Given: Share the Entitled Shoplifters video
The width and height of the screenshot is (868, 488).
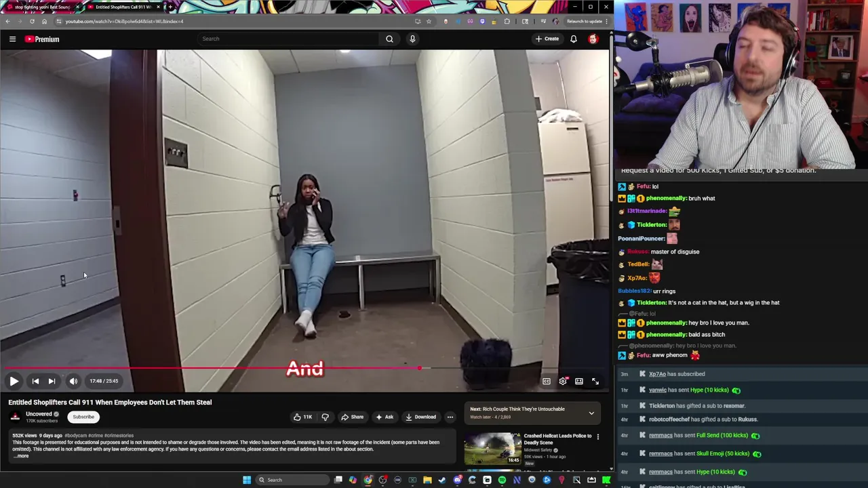Looking at the screenshot, I should [x=352, y=417].
